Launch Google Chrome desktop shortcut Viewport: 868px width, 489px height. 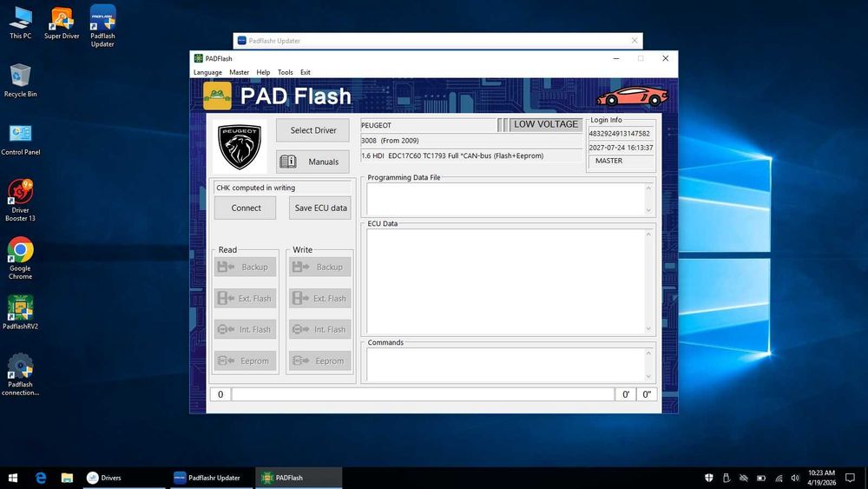click(x=21, y=258)
